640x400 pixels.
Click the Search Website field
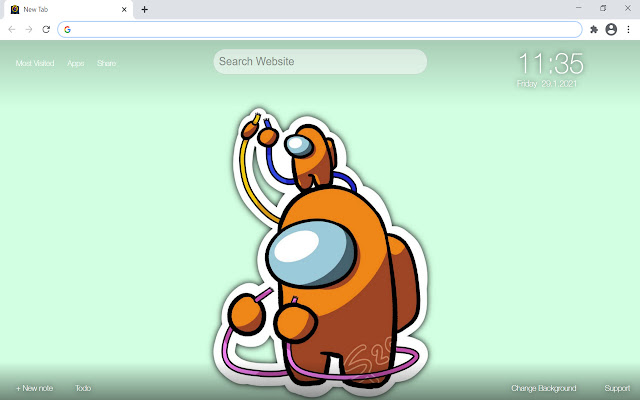[x=320, y=62]
